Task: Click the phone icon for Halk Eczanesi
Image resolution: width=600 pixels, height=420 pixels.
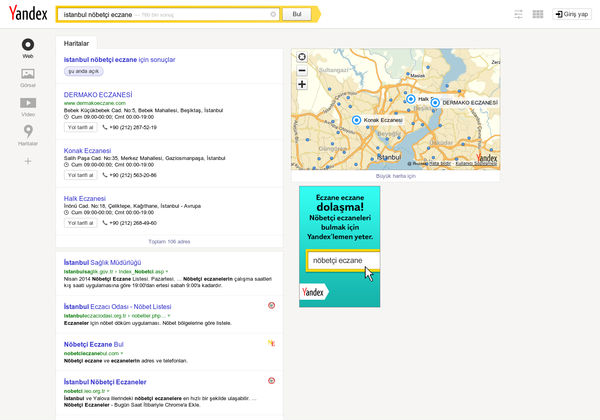Action: [105, 223]
